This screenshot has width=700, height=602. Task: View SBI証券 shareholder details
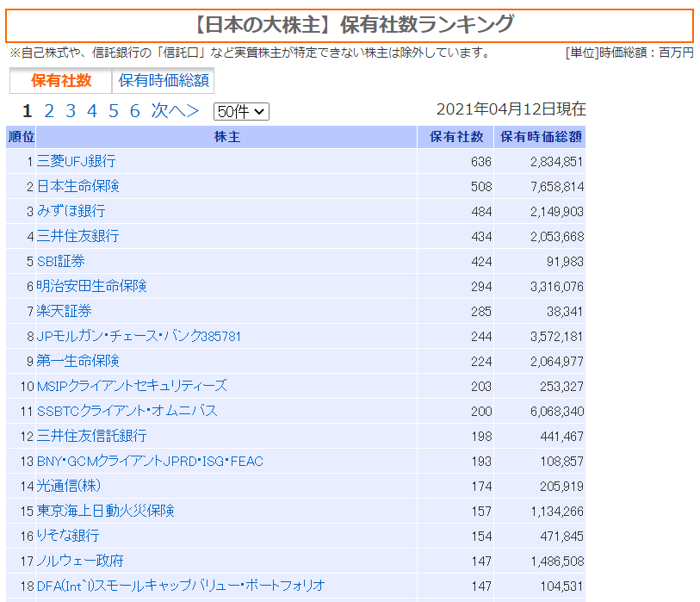coord(60,261)
